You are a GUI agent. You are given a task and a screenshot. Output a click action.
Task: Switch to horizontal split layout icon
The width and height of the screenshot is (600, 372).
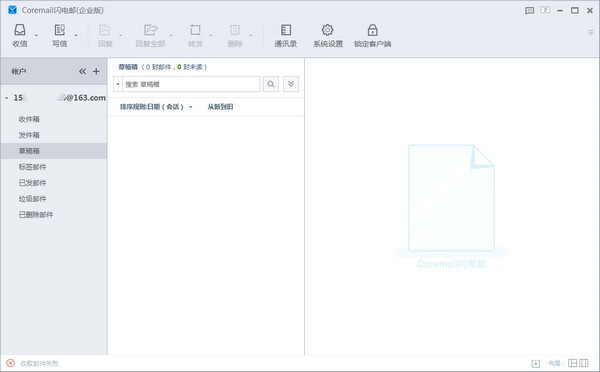point(572,363)
